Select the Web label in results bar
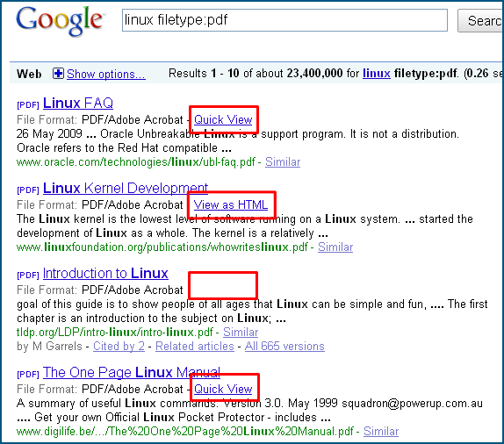This screenshot has height=444, width=504. pyautogui.click(x=29, y=75)
